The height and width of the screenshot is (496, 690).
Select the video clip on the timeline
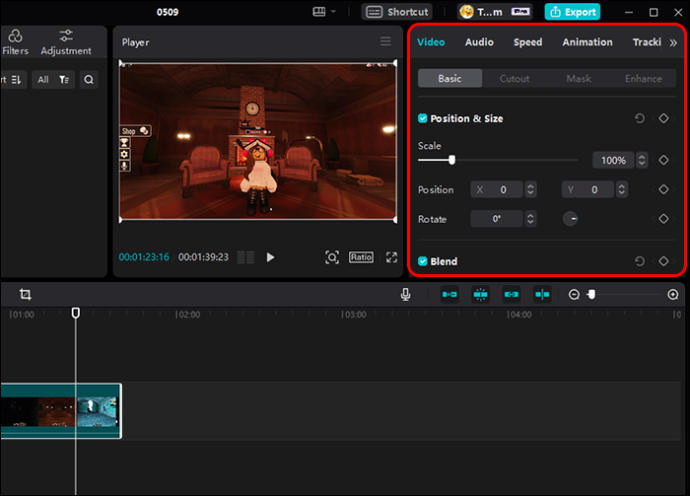61,411
